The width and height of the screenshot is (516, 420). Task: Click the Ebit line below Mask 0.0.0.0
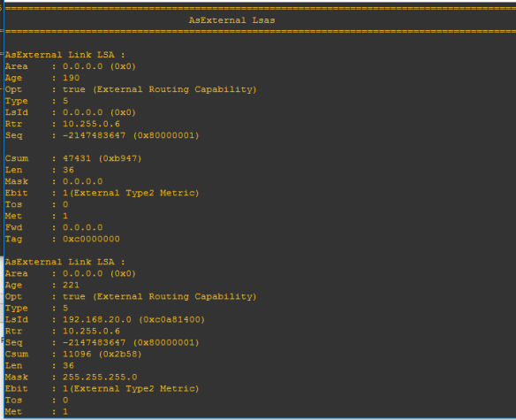[x=102, y=193]
